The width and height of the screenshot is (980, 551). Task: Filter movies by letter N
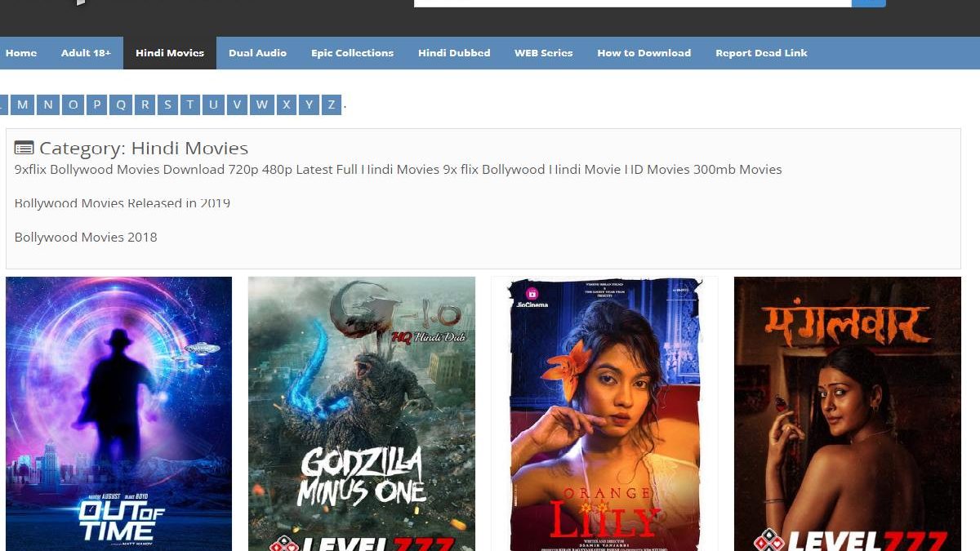tap(48, 104)
